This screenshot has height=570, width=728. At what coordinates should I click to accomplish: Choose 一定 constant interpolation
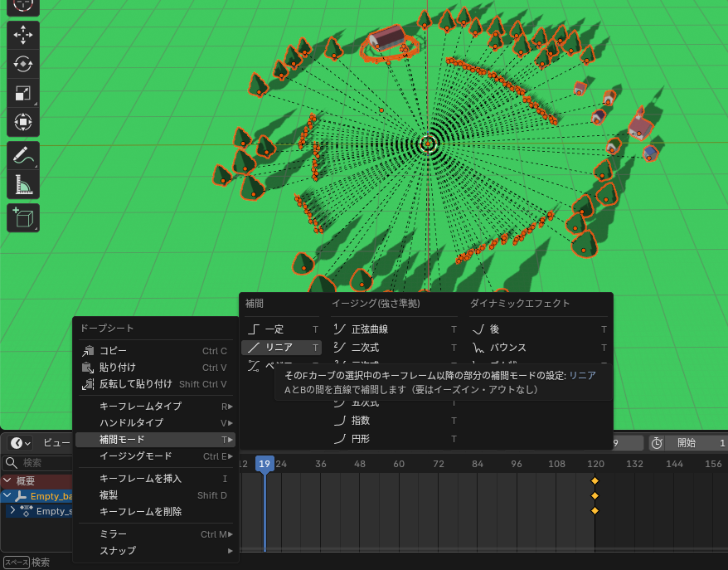pos(274,329)
